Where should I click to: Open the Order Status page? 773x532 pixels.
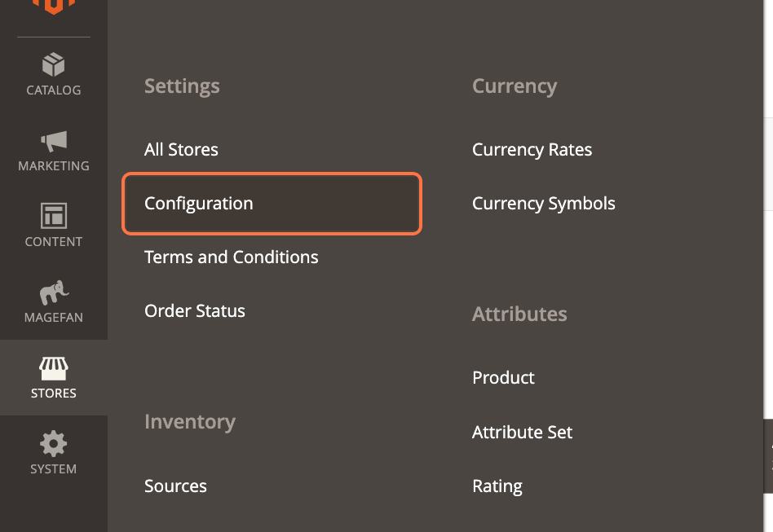(x=195, y=310)
